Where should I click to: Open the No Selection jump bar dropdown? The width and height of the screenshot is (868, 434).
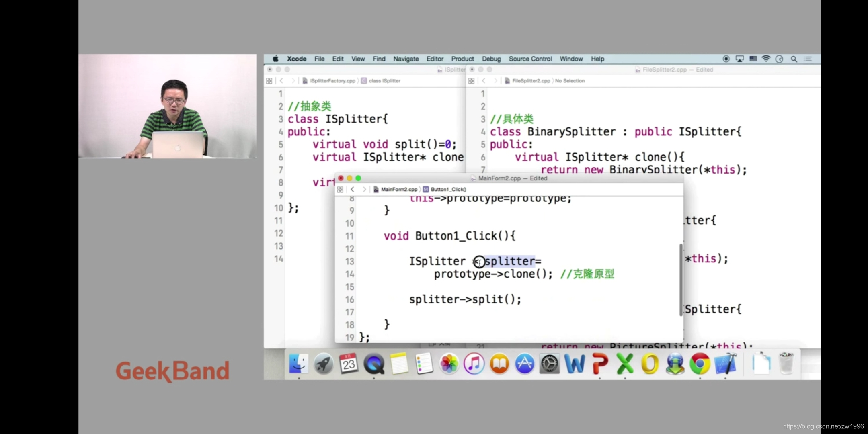coord(570,81)
